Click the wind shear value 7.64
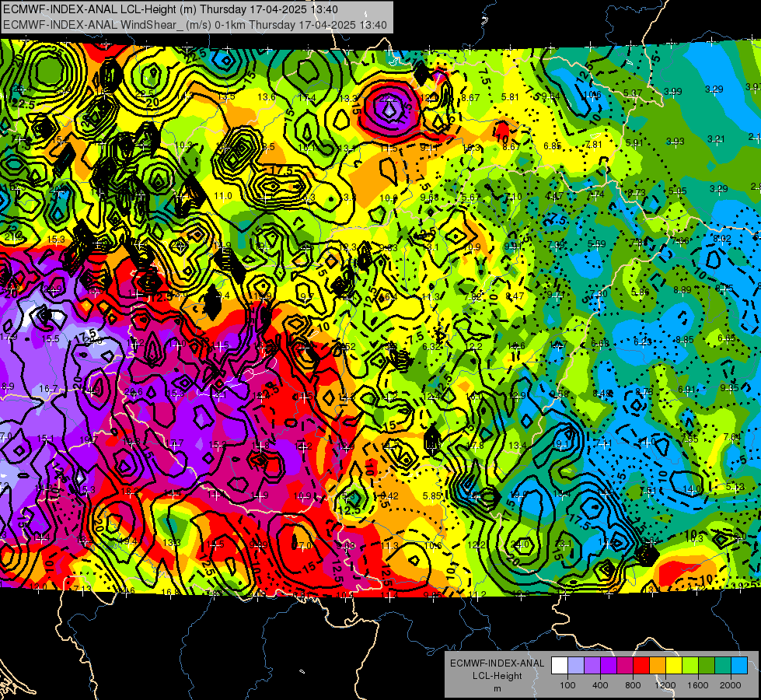 coord(732,437)
